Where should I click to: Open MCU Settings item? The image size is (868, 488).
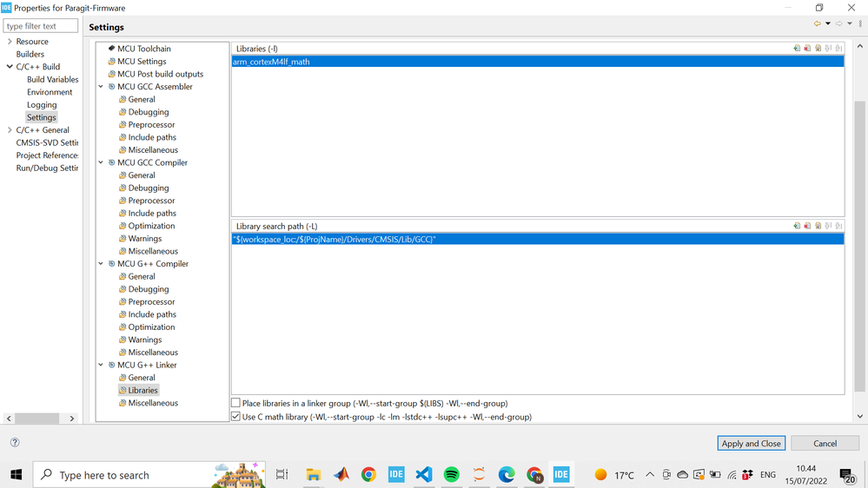click(x=142, y=62)
